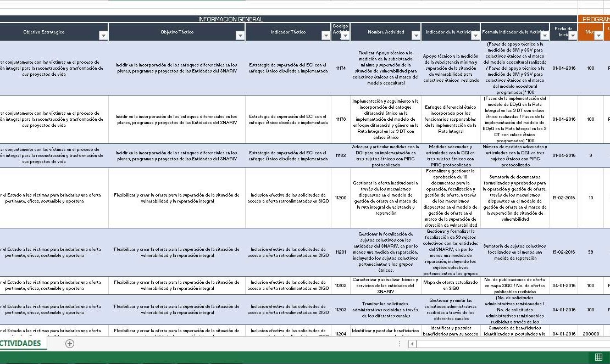Select the cell beginning 'No. de publicaciones de oferta'
This screenshot has height=364, width=610.
tap(515, 285)
